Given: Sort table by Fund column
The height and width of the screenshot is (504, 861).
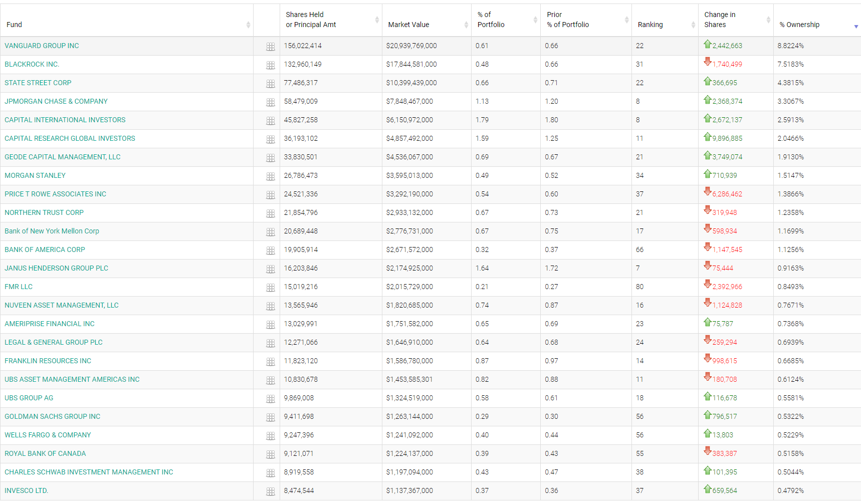Looking at the screenshot, I should 127,20.
